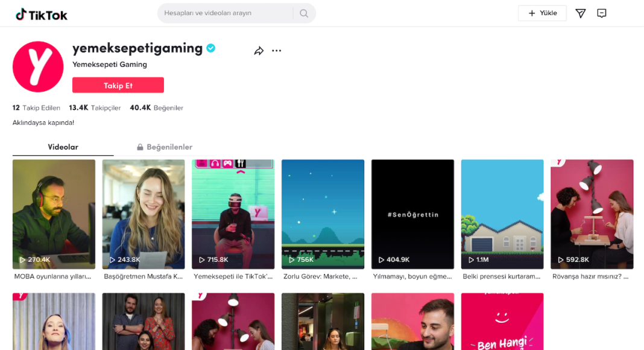This screenshot has height=350, width=644.
Task: Click the 756K play count icon
Action: click(x=292, y=259)
